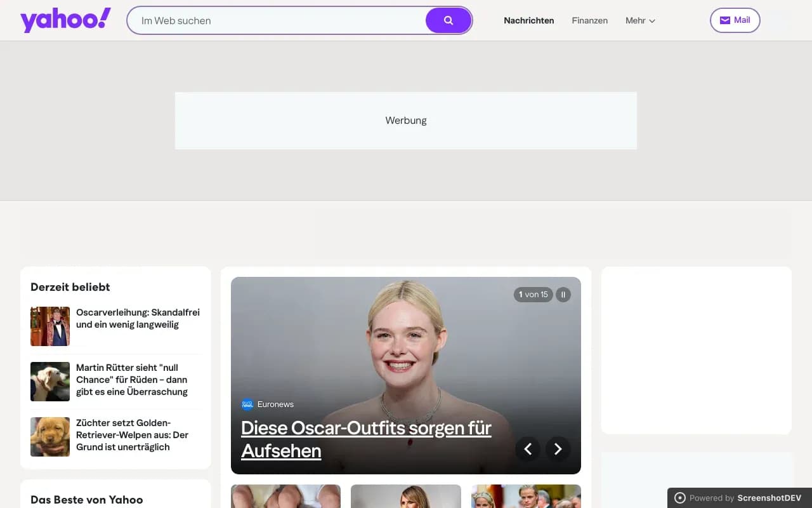Read 'Oscarverleihung: Skandalfrei und ein wenig langweilig'

click(138, 319)
